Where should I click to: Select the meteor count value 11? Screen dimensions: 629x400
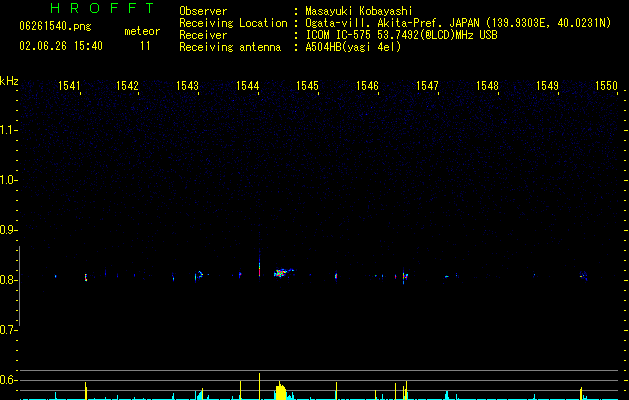pos(145,46)
